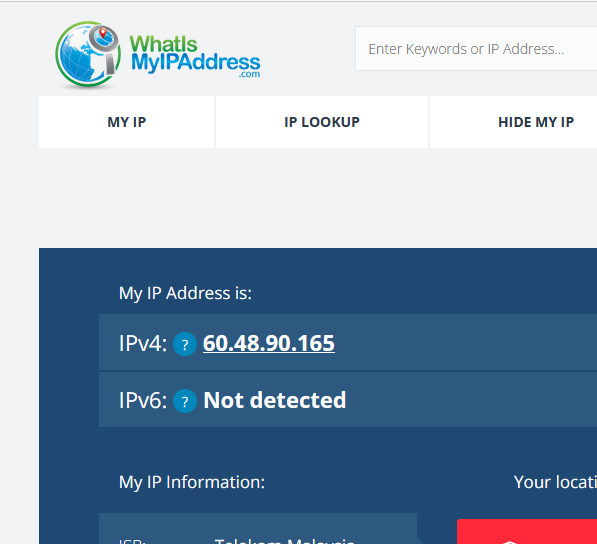Image resolution: width=597 pixels, height=544 pixels.
Task: Go to the HIDE MY IP tab
Action: pyautogui.click(x=536, y=122)
